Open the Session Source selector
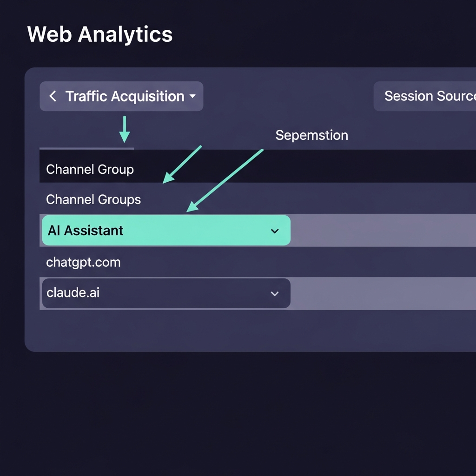The image size is (476, 476). click(x=425, y=96)
